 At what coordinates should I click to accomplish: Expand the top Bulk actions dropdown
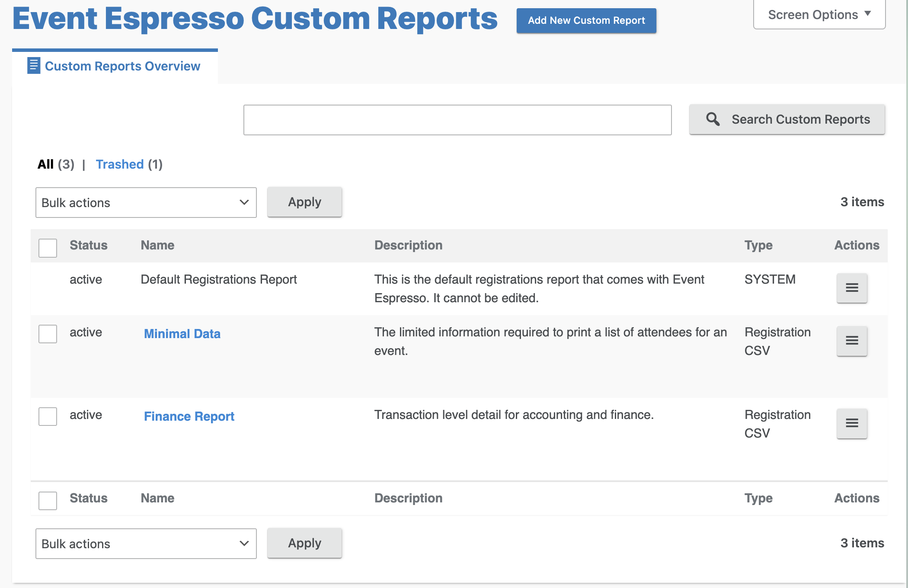click(146, 202)
